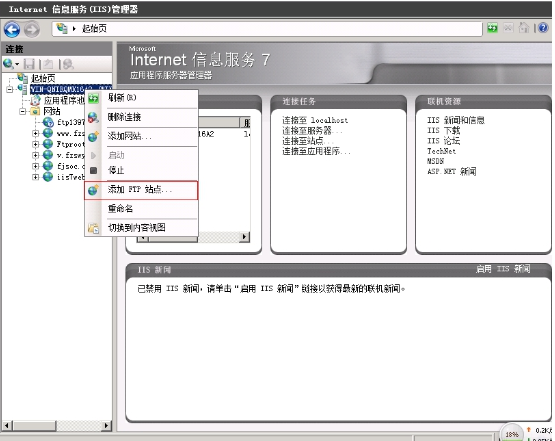The height and width of the screenshot is (441, 555).
Task: Click the Up folder icon in 连接 toolbar
Action: click(x=48, y=64)
